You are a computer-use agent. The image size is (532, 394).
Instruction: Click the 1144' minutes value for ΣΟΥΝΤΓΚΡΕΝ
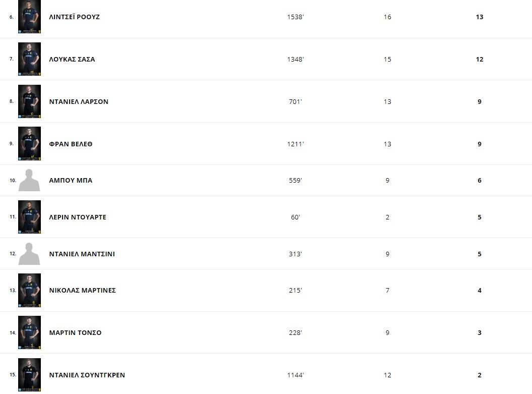tap(295, 375)
